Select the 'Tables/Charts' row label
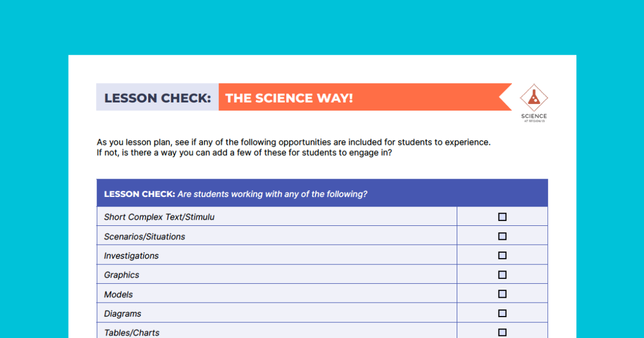This screenshot has height=338, width=644. (132, 333)
